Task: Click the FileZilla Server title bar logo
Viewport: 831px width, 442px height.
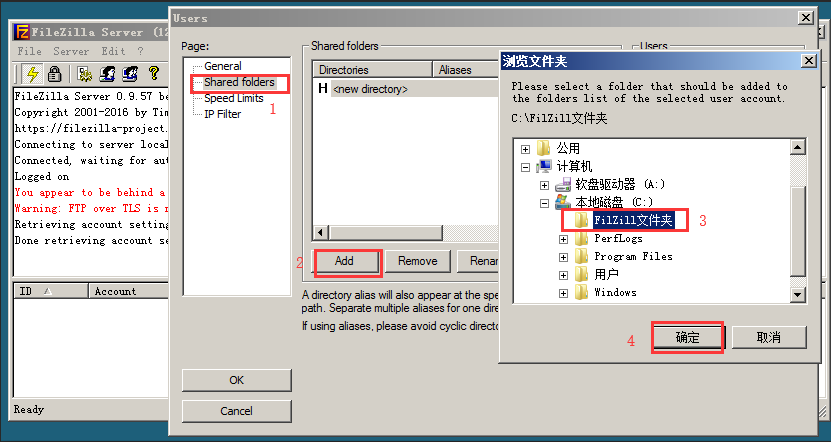Action: (21, 32)
